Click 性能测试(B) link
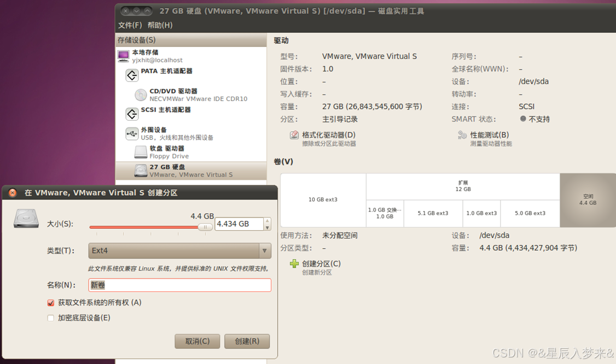 490,135
